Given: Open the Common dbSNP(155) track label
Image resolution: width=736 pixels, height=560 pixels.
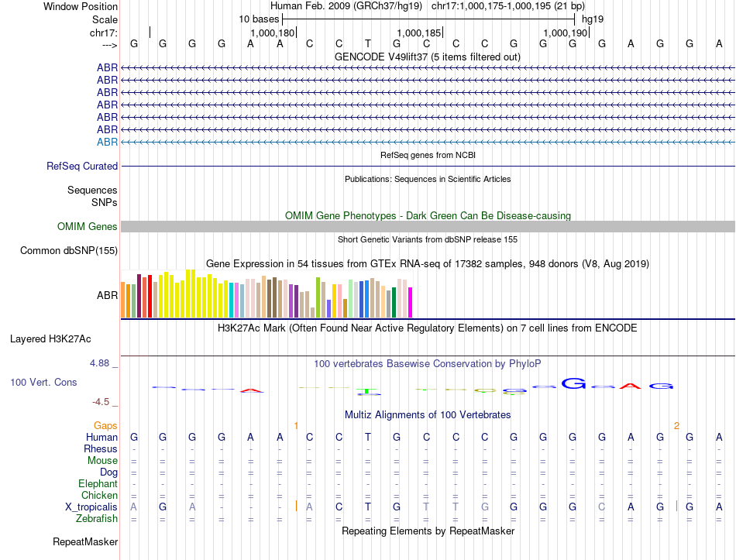Looking at the screenshot, I should point(69,251).
